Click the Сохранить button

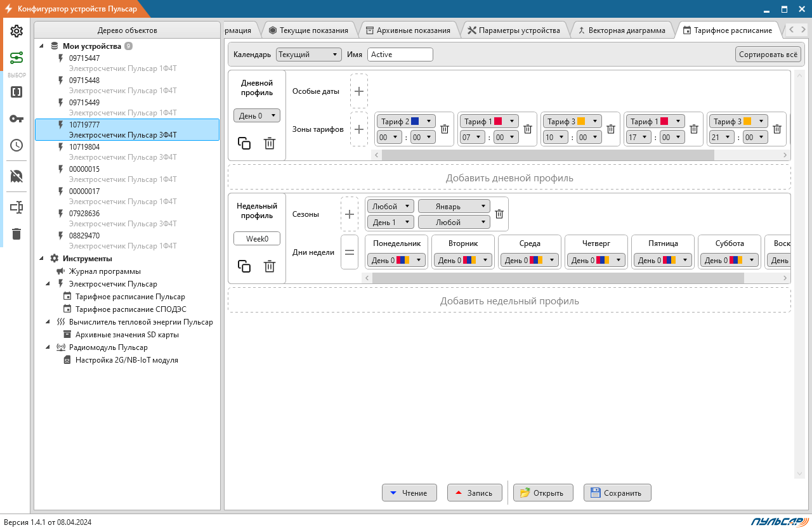[617, 493]
